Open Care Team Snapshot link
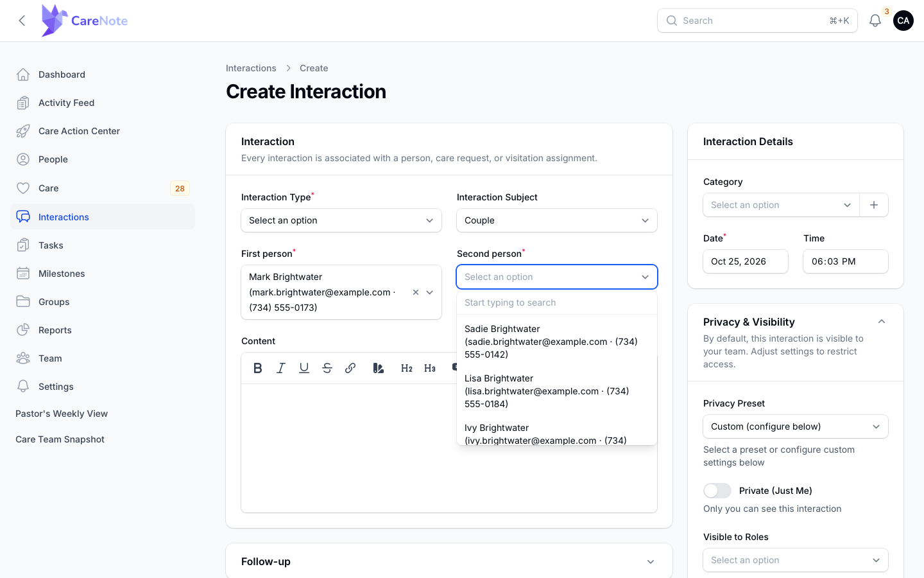Image resolution: width=924 pixels, height=578 pixels. (x=60, y=439)
